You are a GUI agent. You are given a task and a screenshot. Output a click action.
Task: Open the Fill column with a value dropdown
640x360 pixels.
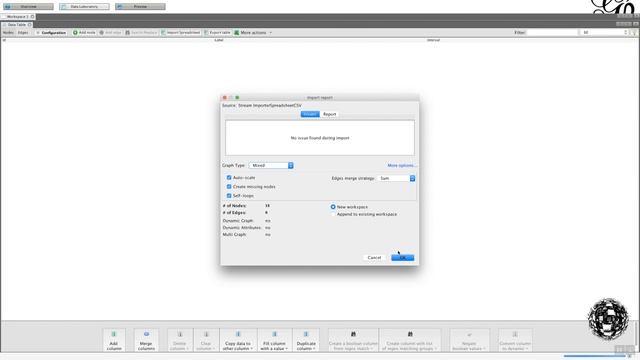point(274,340)
